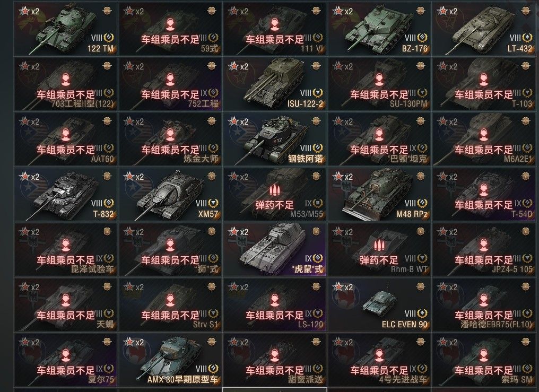Click the gold bonus icon on 钢铁阿诺
539x392 pixels.
(316, 121)
